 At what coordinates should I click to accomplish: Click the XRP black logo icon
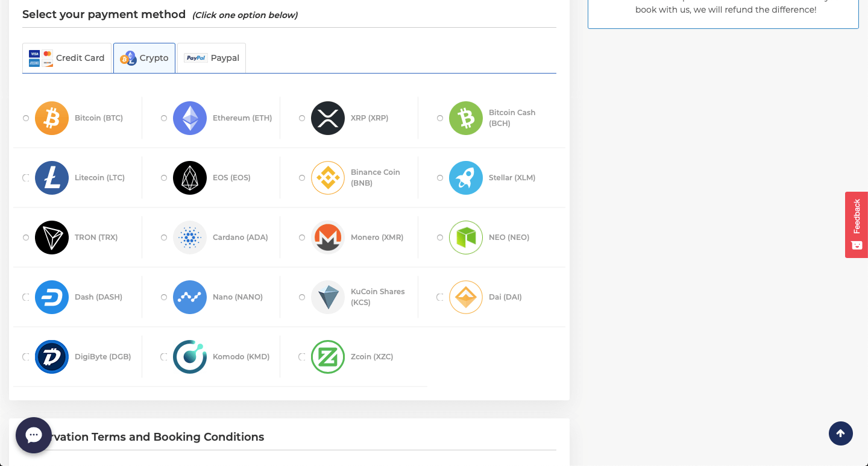coord(328,118)
